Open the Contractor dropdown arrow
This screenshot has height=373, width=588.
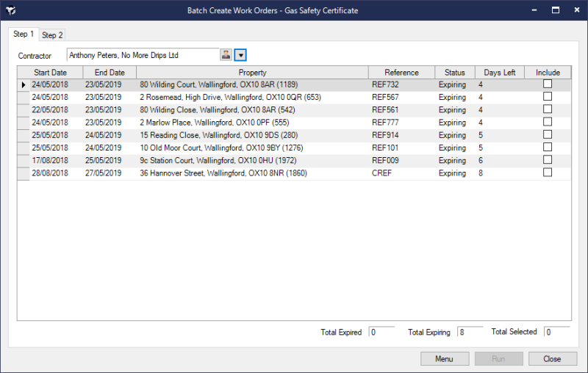point(240,55)
